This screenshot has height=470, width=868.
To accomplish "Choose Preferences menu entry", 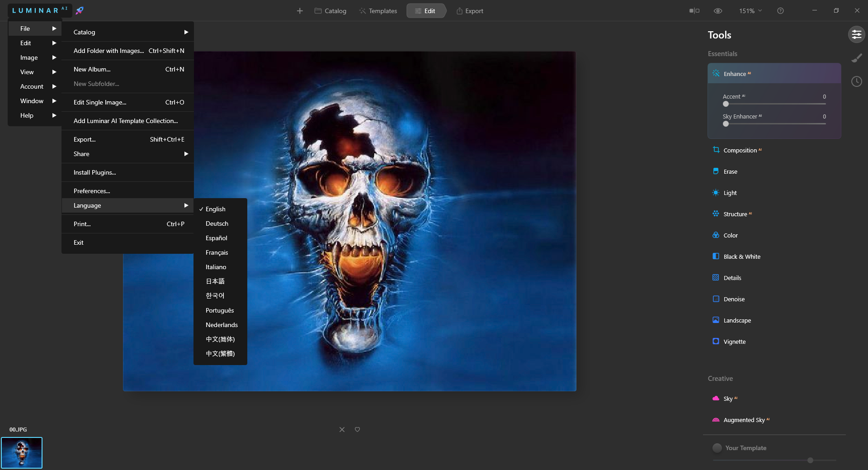I will click(127, 191).
